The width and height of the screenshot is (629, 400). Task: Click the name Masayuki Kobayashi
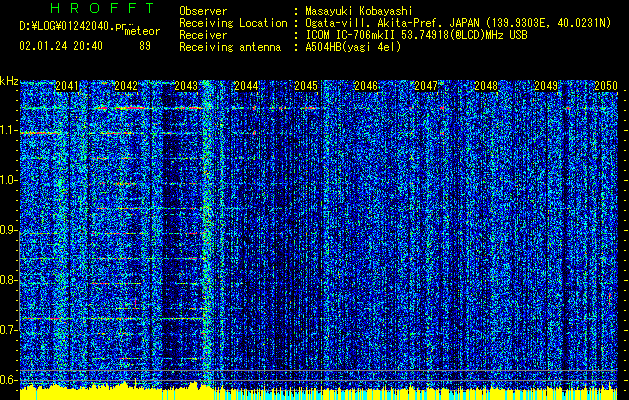(359, 11)
